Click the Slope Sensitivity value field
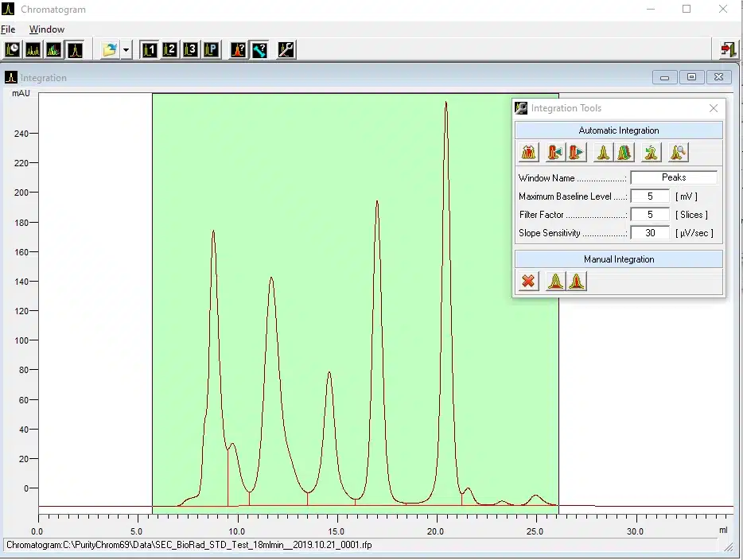This screenshot has width=743, height=560. pyautogui.click(x=650, y=233)
